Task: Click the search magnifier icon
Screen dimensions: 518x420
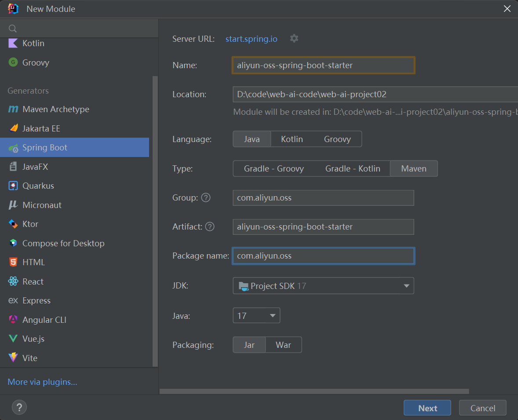Action: (x=13, y=29)
